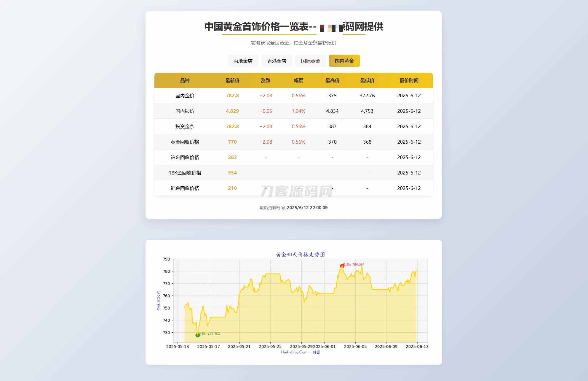
Task: Click the 2025-06-13 x-axis label
Action: (417, 347)
